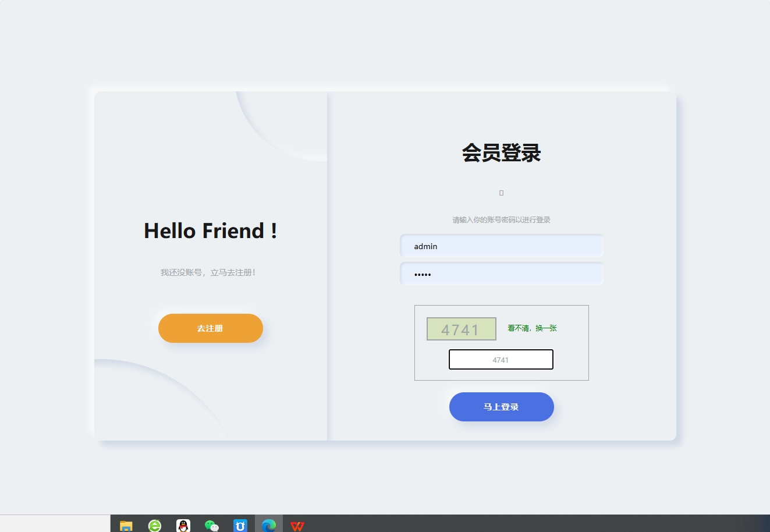This screenshot has width=770, height=532.
Task: Click the 请输入你的账号密码以进行登录 prompt text
Action: pyautogui.click(x=501, y=219)
